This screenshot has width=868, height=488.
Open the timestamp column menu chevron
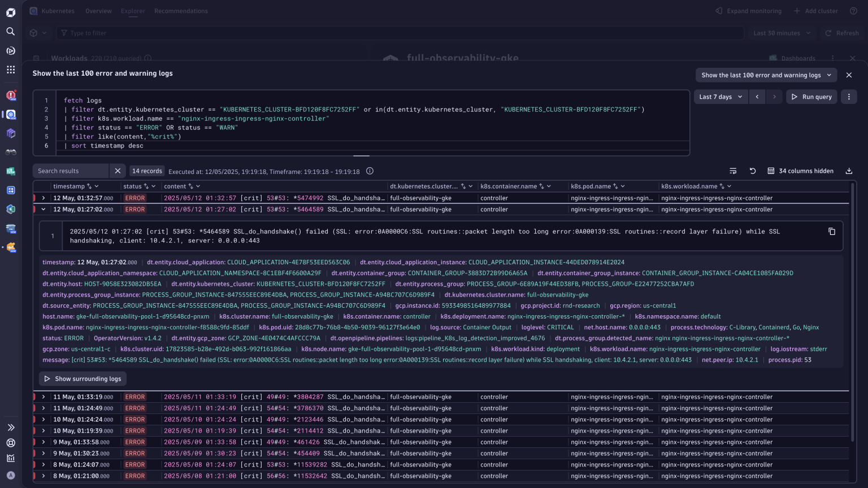[x=97, y=186]
